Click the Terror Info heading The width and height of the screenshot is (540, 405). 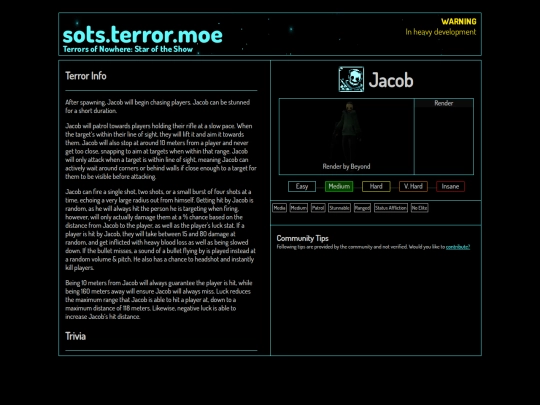pos(86,76)
